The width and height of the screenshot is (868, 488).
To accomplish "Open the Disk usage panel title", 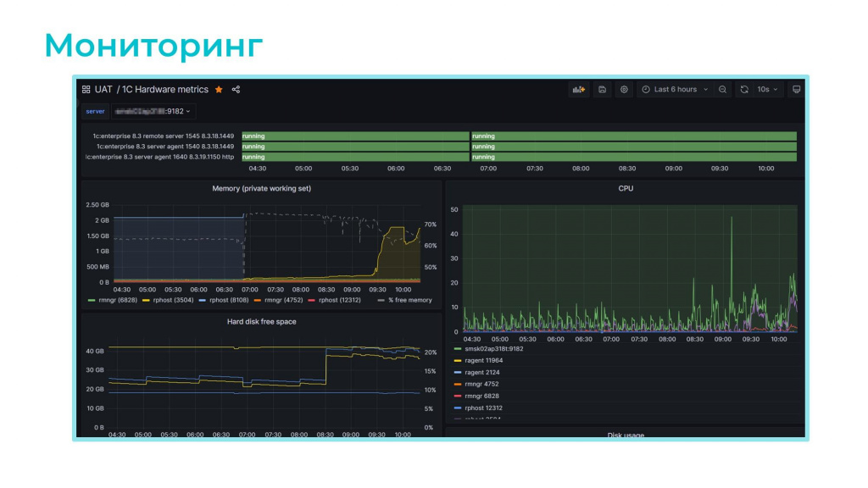I will tap(626, 435).
